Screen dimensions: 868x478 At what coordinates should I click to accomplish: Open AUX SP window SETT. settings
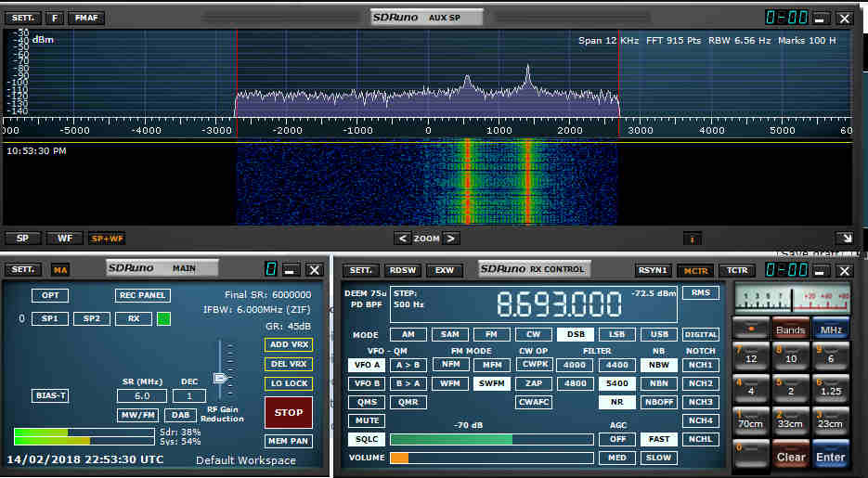point(22,18)
